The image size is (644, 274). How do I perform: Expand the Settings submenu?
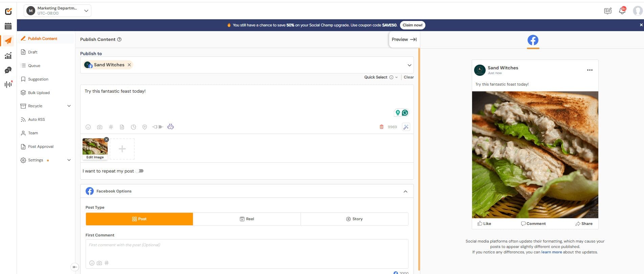tap(69, 160)
